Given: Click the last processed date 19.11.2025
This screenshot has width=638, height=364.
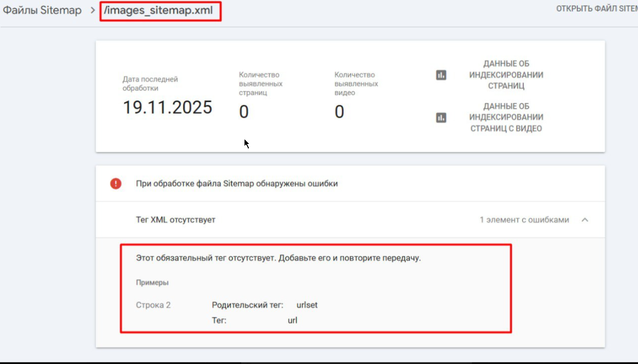Looking at the screenshot, I should 167,108.
